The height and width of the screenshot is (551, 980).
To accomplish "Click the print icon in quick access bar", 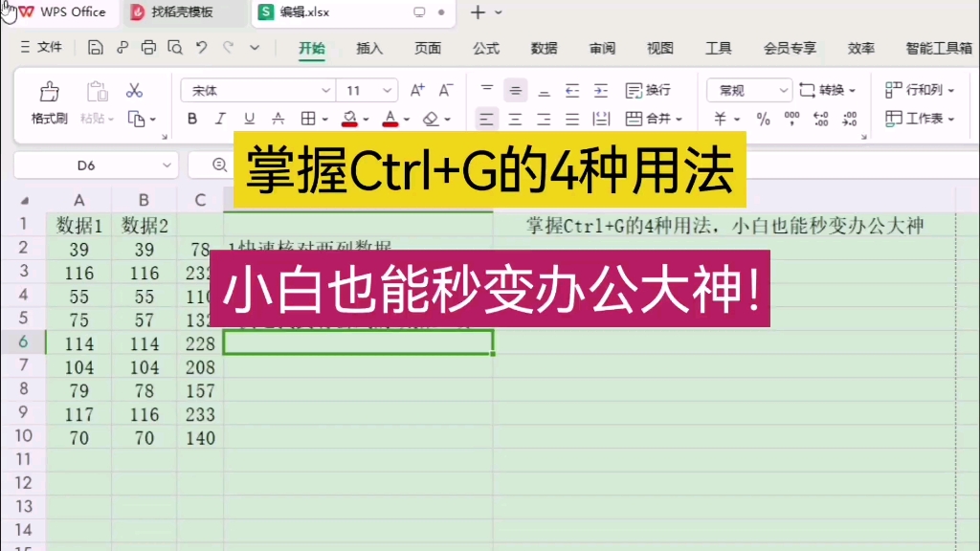I will (x=148, y=46).
